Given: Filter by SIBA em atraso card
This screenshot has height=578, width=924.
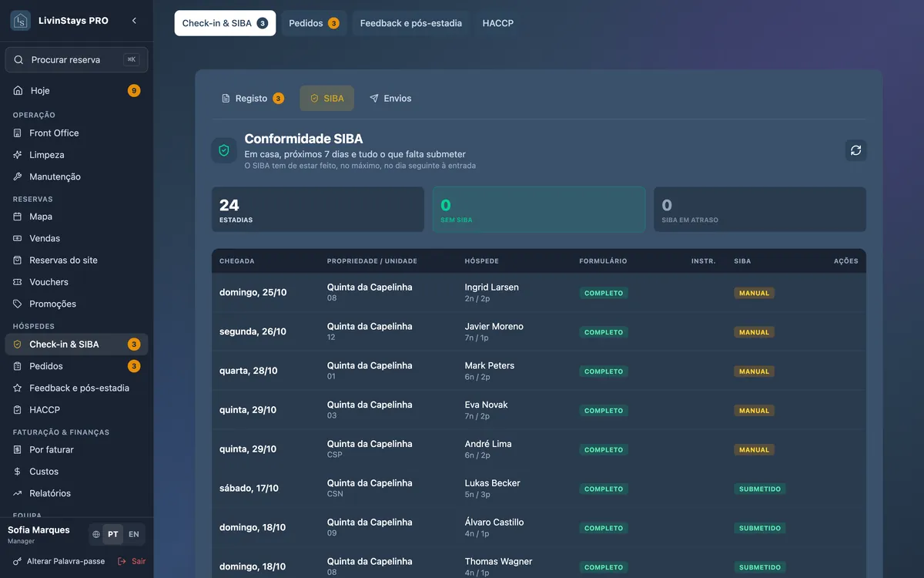Looking at the screenshot, I should pyautogui.click(x=760, y=210).
